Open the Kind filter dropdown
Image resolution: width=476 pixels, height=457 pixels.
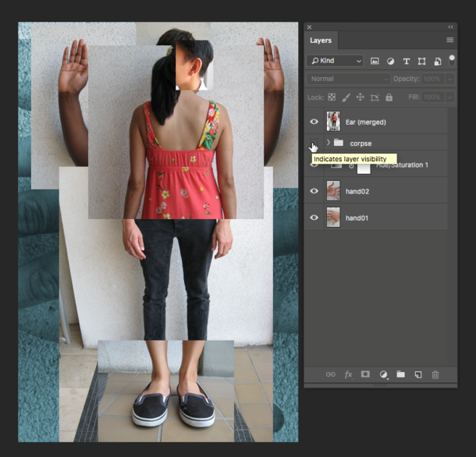click(335, 61)
